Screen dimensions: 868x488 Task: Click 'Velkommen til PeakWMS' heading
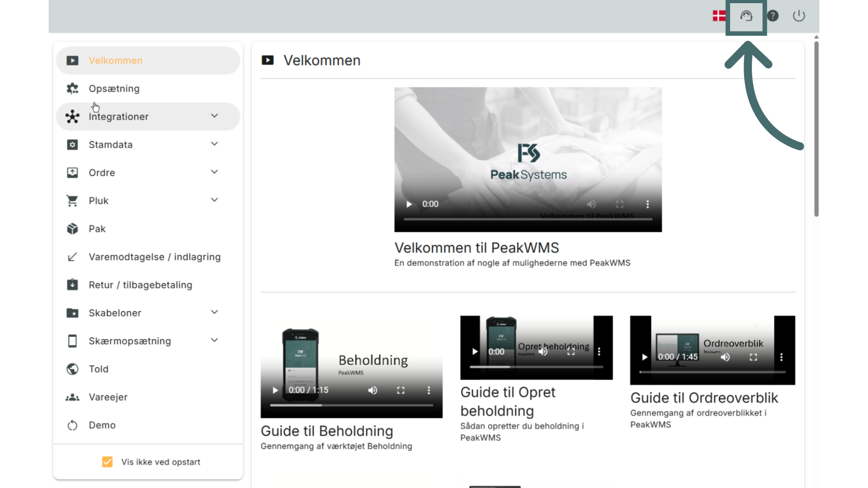[x=476, y=248]
